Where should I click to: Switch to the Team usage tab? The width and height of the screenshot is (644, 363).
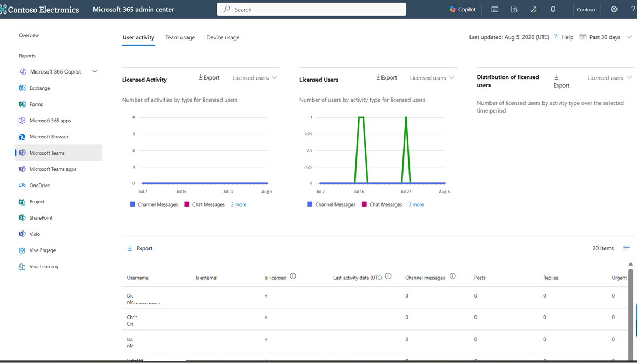[180, 37]
